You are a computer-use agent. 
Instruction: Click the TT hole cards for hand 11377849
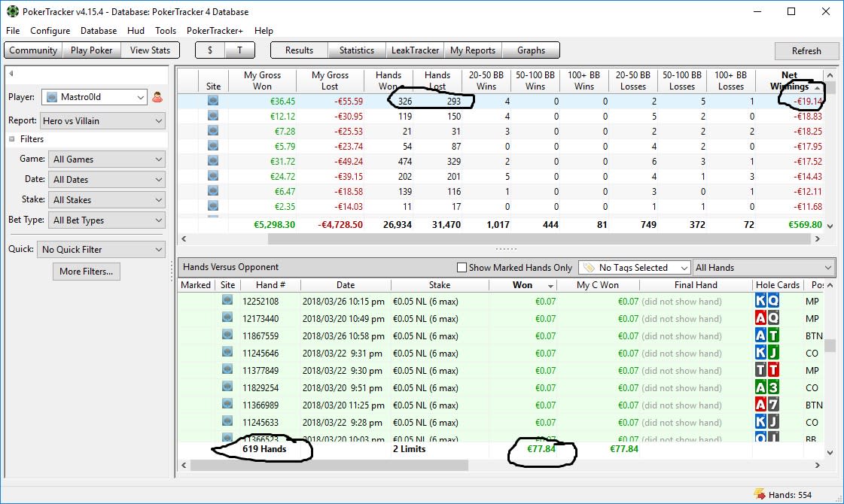[767, 370]
